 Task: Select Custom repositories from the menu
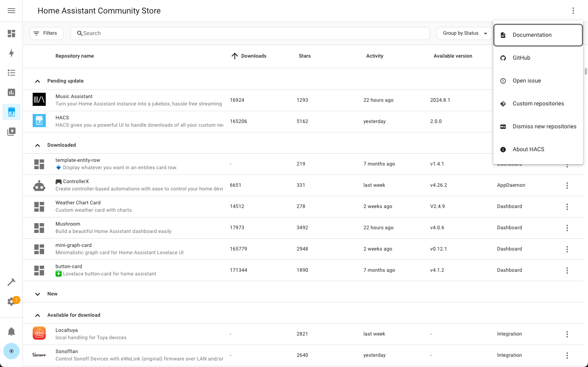pyautogui.click(x=538, y=103)
